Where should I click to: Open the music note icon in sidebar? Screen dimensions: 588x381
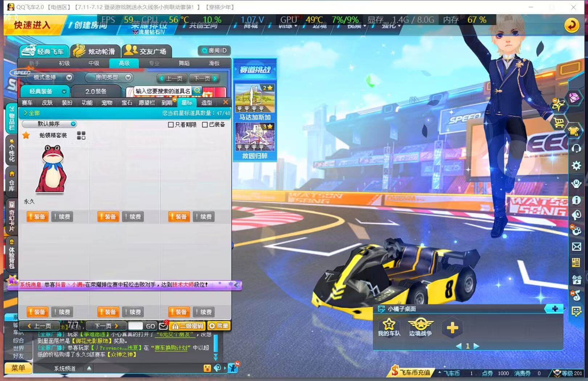[576, 295]
